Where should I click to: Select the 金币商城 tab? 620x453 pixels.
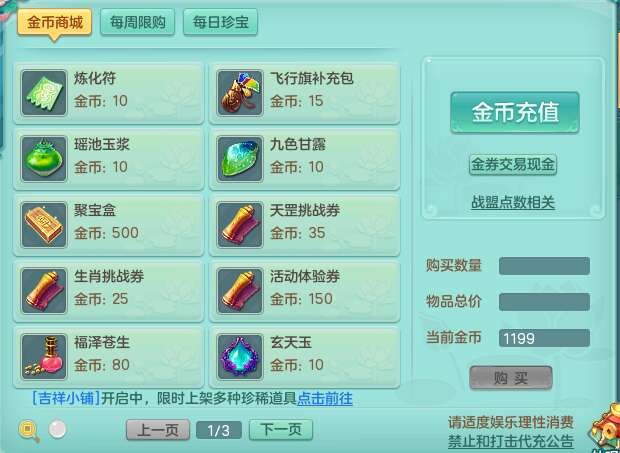55,23
